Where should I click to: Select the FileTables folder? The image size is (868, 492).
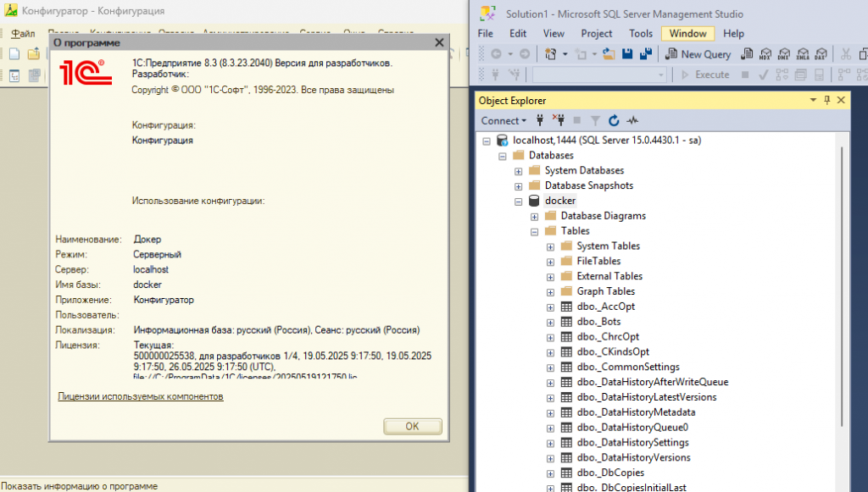[x=598, y=261]
